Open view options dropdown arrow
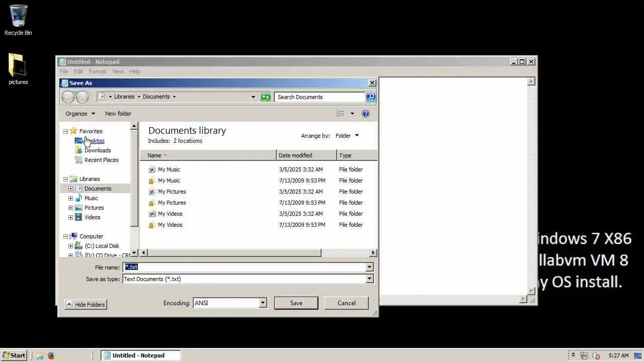Viewport: 644px width, 362px height. (x=352, y=114)
